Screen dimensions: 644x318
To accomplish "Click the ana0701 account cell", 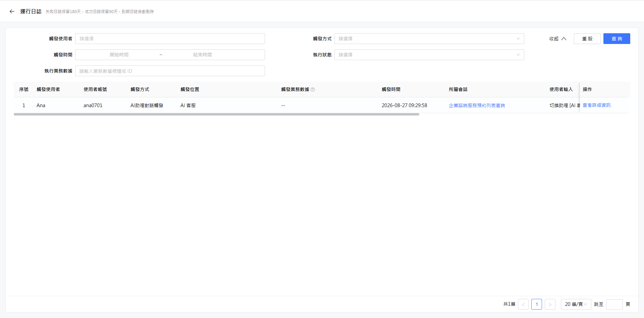I will [93, 105].
